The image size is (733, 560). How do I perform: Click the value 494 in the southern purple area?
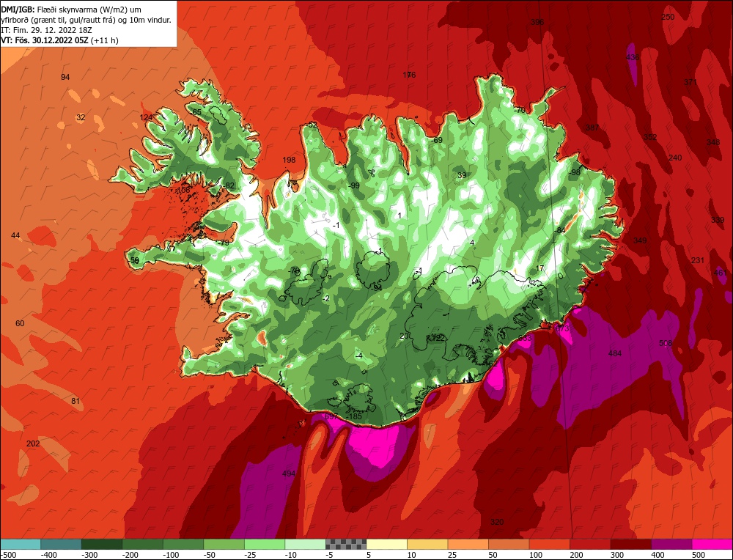289,474
